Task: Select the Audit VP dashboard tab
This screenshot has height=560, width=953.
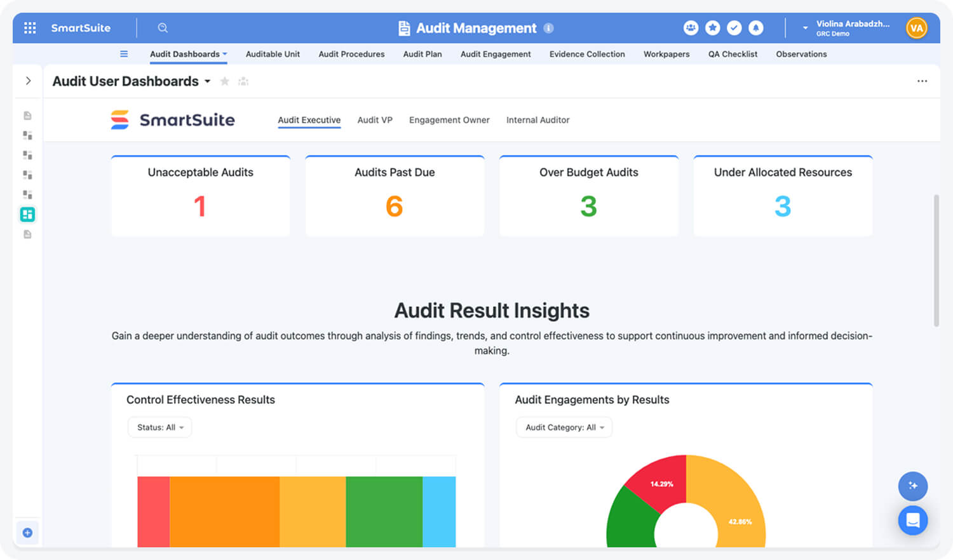Action: click(x=375, y=120)
